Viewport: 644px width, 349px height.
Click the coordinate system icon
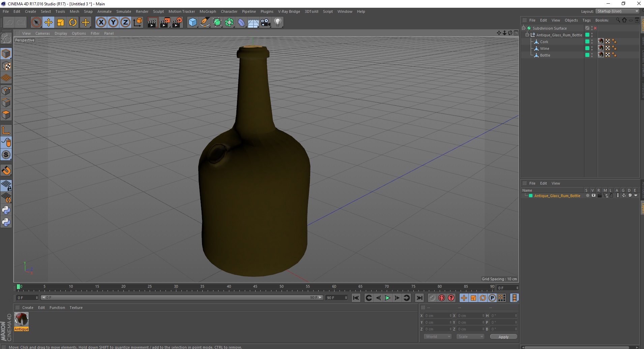138,23
